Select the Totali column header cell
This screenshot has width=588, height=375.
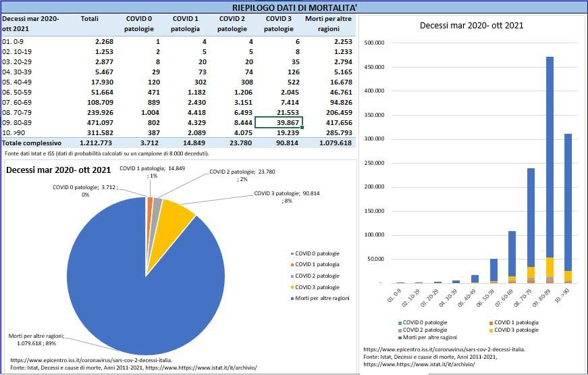(x=89, y=19)
